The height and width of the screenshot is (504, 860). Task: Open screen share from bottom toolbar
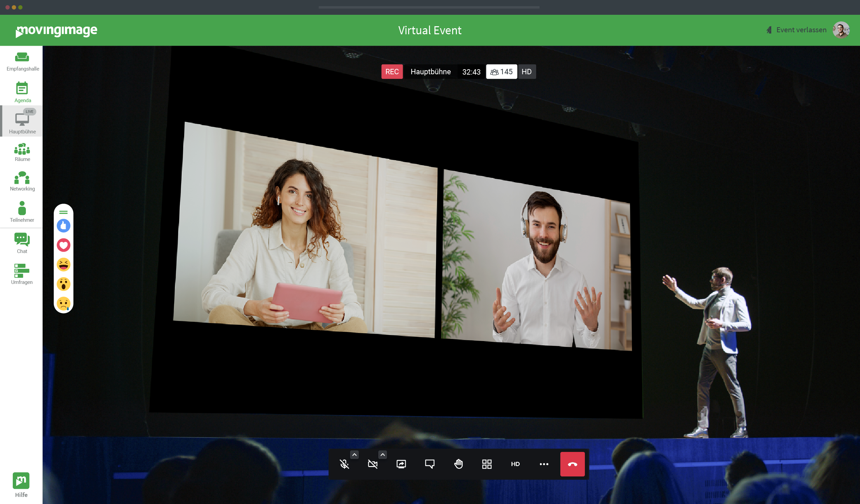401,464
